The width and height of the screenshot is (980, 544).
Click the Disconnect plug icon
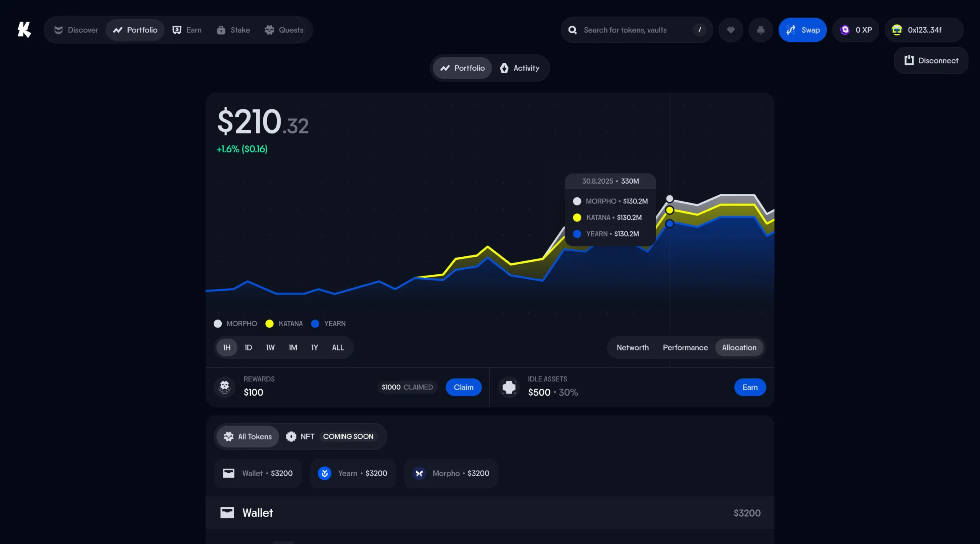[x=909, y=60]
